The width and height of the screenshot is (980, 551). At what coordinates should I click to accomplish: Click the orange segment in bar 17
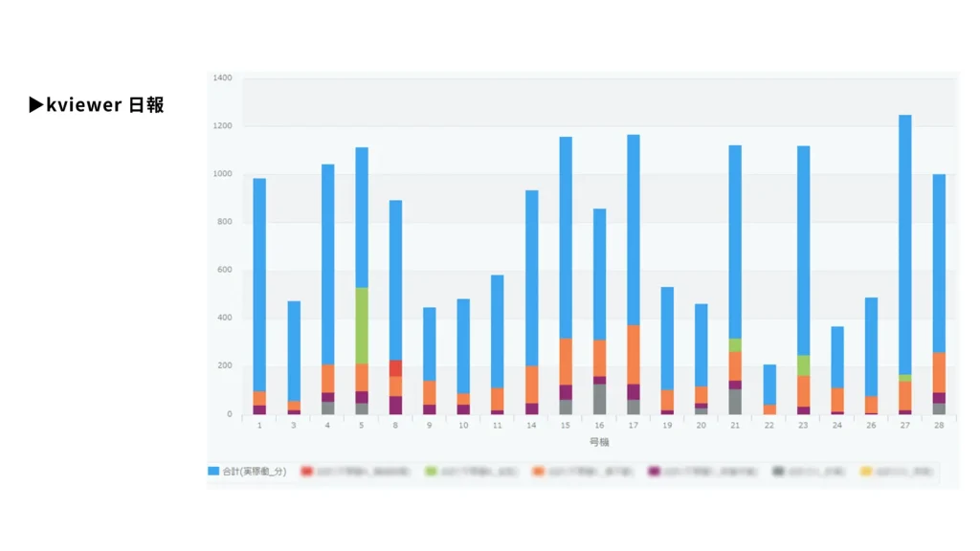(634, 354)
